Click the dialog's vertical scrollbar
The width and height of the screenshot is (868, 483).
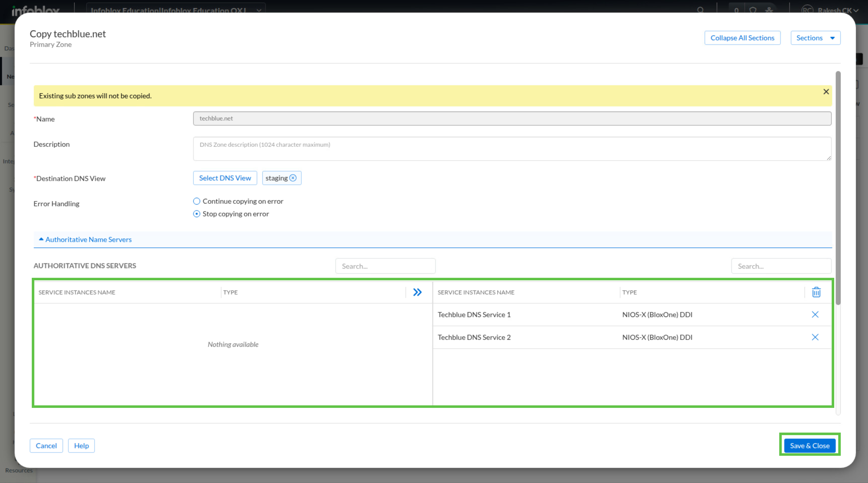click(x=838, y=188)
